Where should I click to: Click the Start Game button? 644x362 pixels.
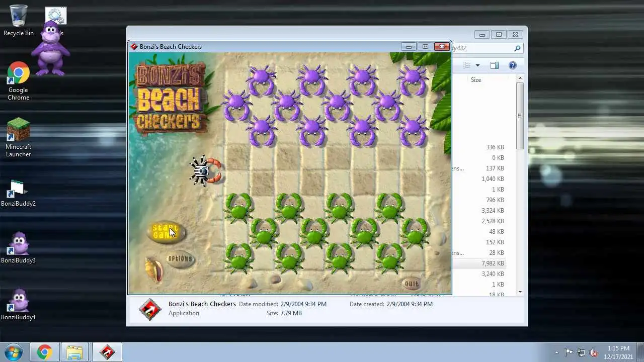pyautogui.click(x=166, y=232)
